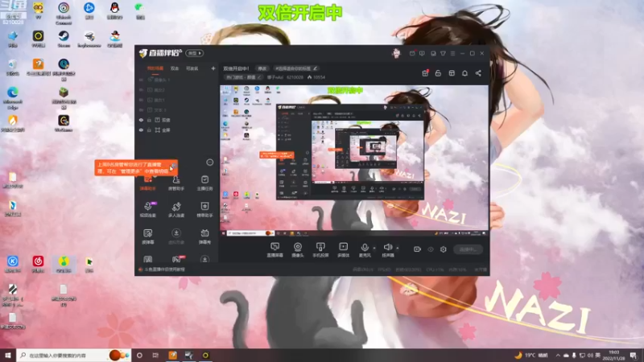Toggle visibility of the 文本 1 source

(x=142, y=110)
